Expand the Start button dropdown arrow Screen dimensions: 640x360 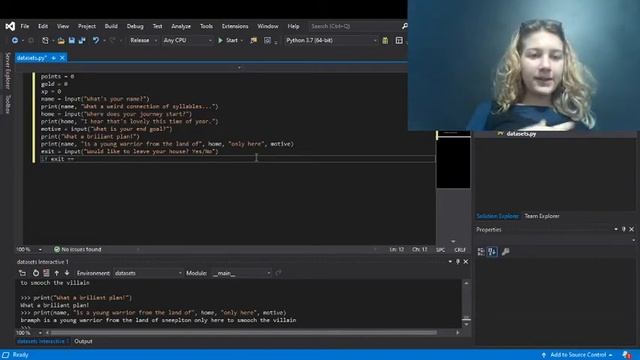(x=242, y=40)
